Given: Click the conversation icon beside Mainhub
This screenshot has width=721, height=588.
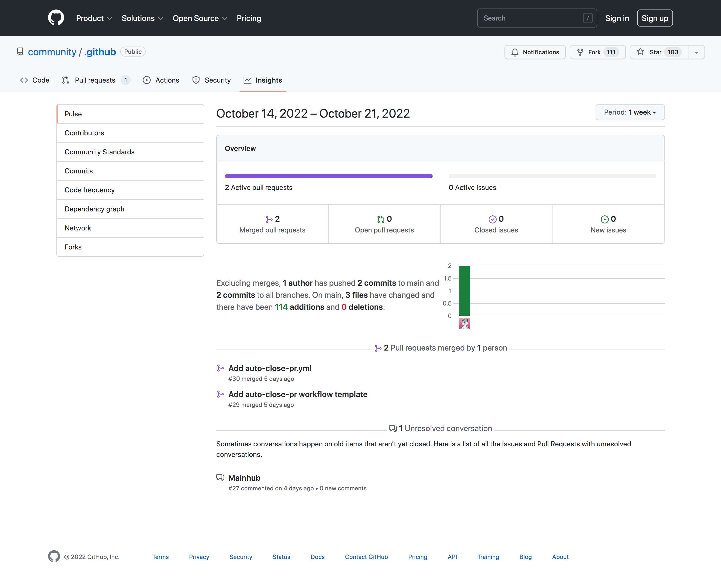Looking at the screenshot, I should [x=220, y=478].
